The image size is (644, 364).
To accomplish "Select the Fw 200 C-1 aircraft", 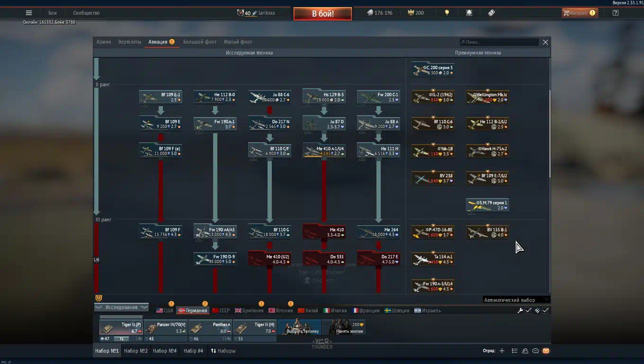I will pyautogui.click(x=378, y=97).
